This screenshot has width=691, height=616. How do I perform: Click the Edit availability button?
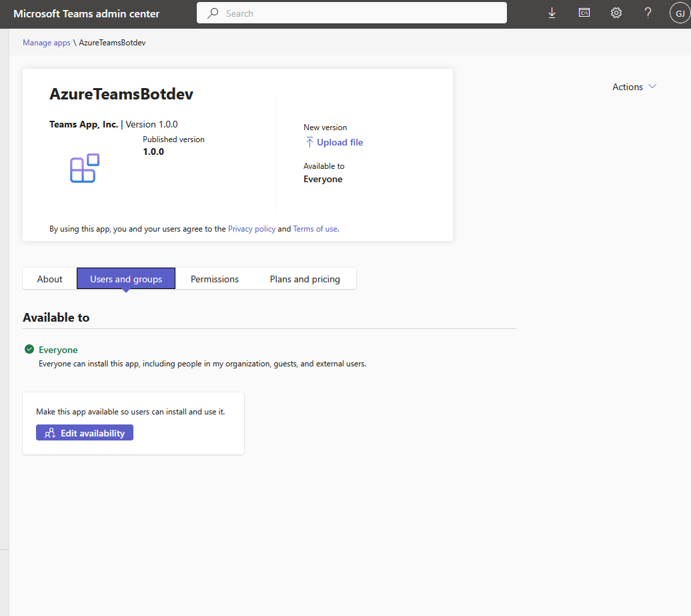click(x=85, y=432)
